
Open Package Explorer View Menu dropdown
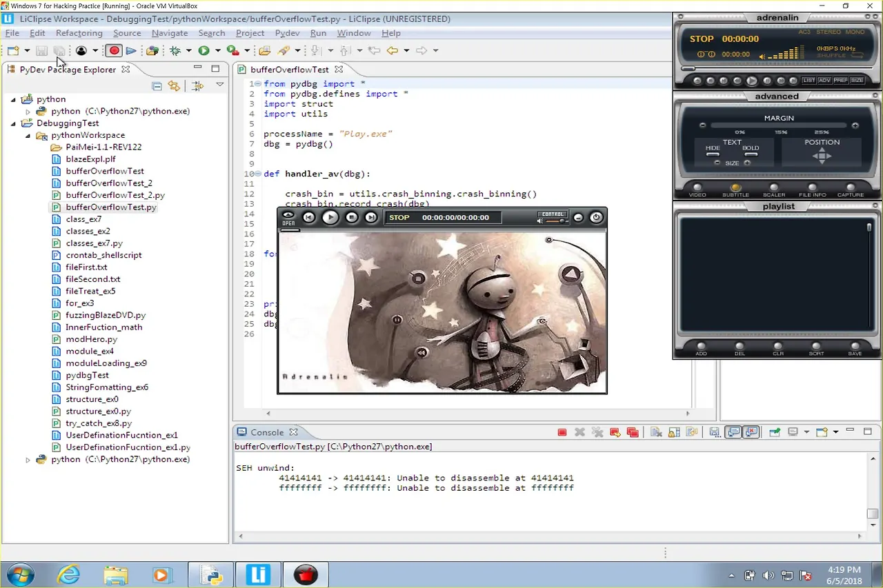coord(220,85)
